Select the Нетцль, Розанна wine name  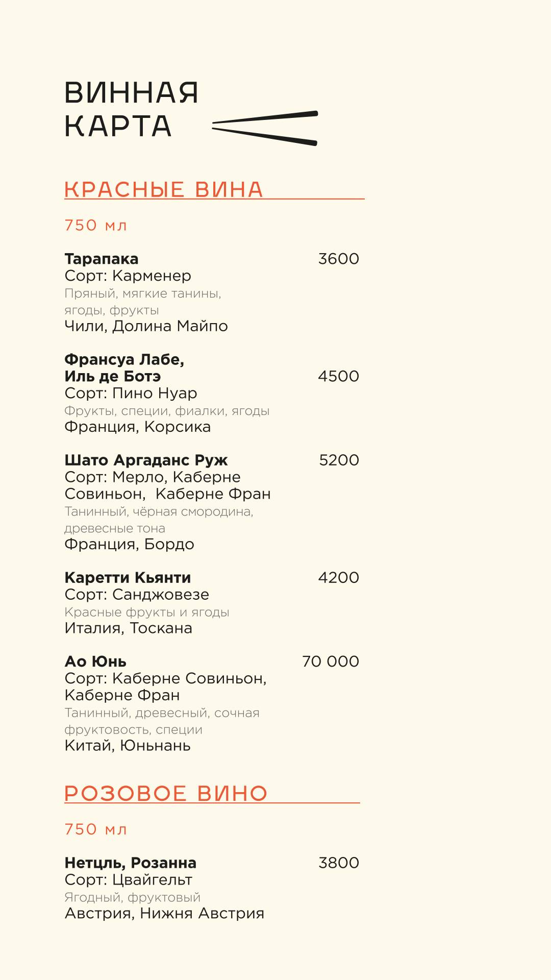point(130,863)
